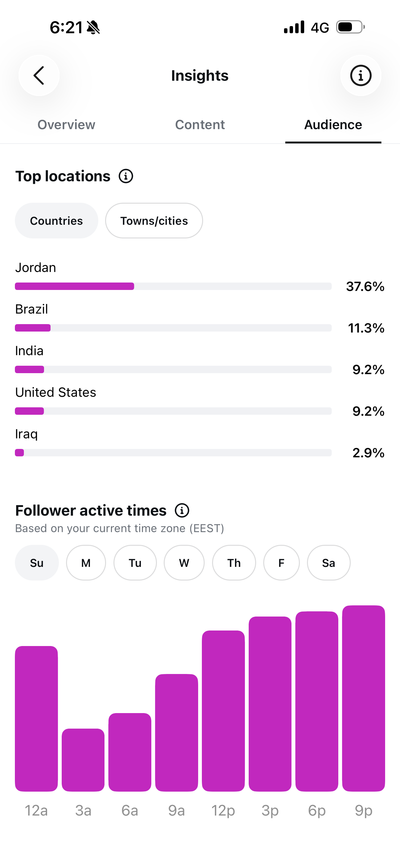Tap info icon beside Top locations
400x868 pixels.
(x=126, y=176)
